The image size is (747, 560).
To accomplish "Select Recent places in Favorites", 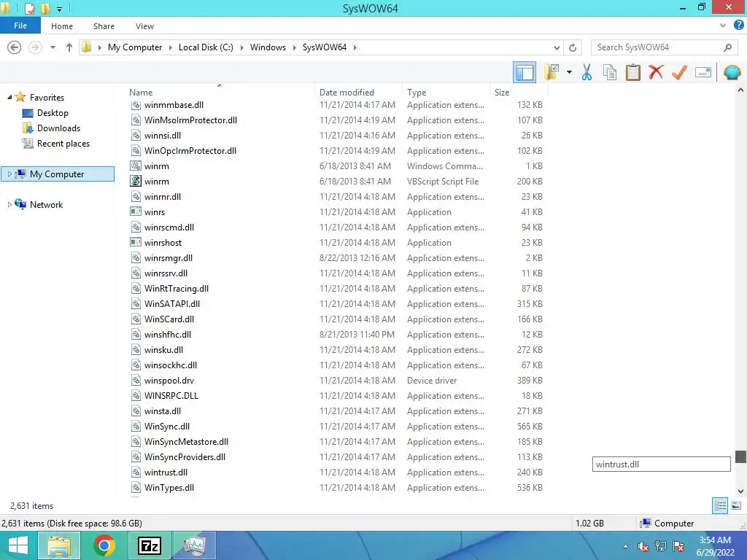I will [63, 144].
